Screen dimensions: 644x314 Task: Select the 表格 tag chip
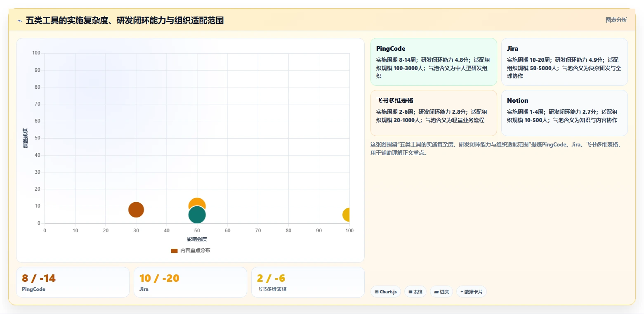pyautogui.click(x=415, y=292)
